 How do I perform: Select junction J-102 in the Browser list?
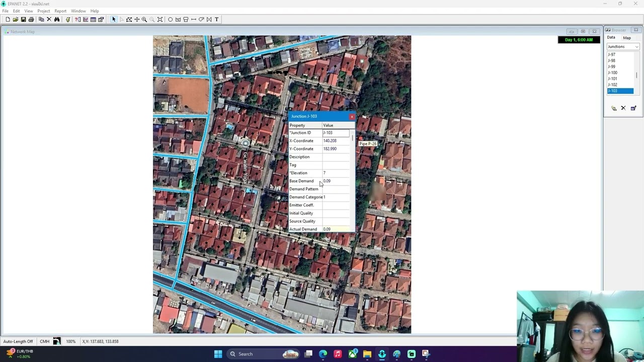click(620, 84)
